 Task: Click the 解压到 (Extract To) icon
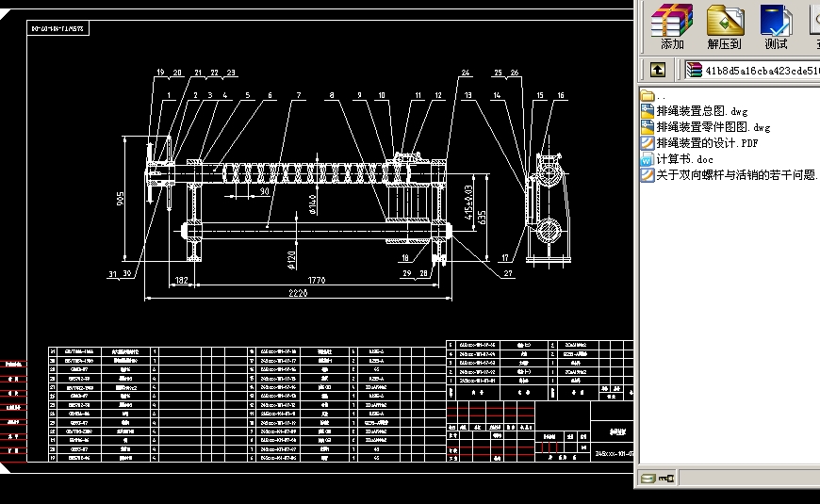pos(724,25)
